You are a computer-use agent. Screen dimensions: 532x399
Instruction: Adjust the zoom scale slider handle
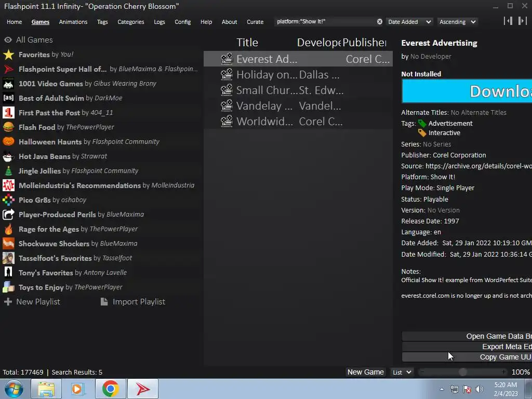[x=462, y=372]
